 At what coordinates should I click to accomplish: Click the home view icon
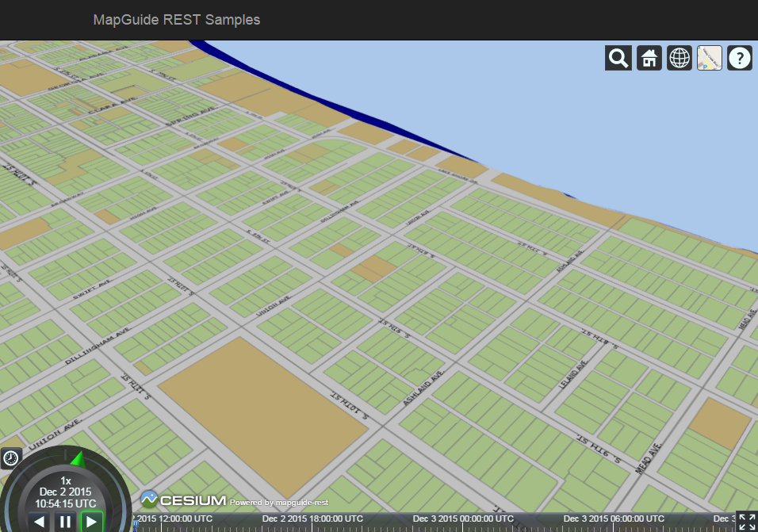(x=649, y=57)
